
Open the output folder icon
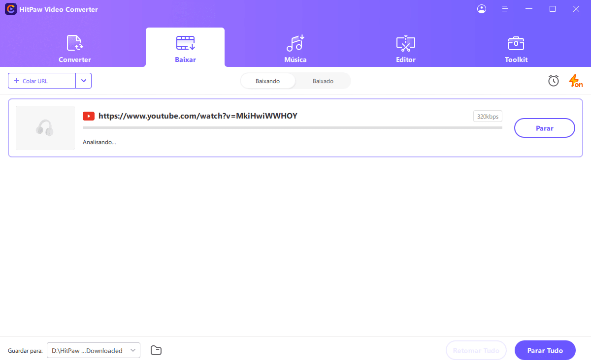[x=156, y=350]
